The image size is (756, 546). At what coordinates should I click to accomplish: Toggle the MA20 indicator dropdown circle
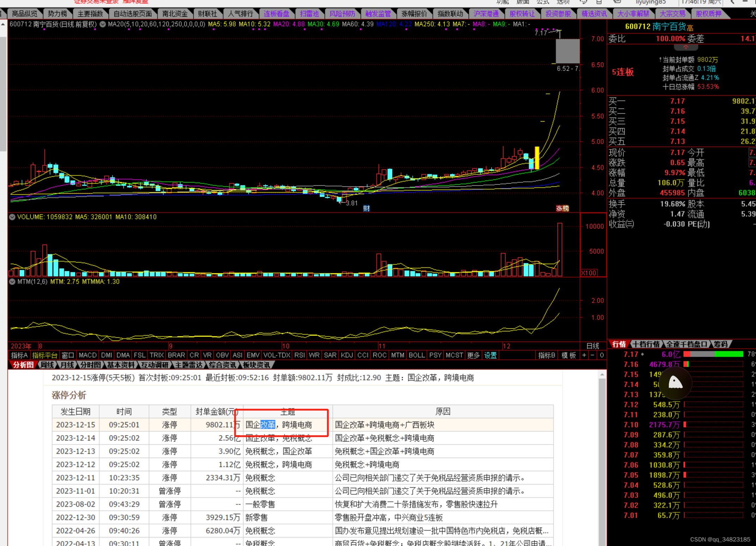click(x=103, y=24)
